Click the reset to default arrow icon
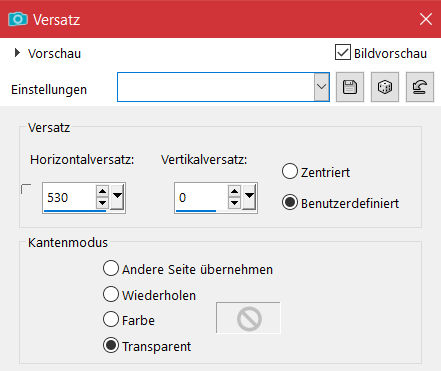Viewport: 441px width, 371px height. (420, 87)
